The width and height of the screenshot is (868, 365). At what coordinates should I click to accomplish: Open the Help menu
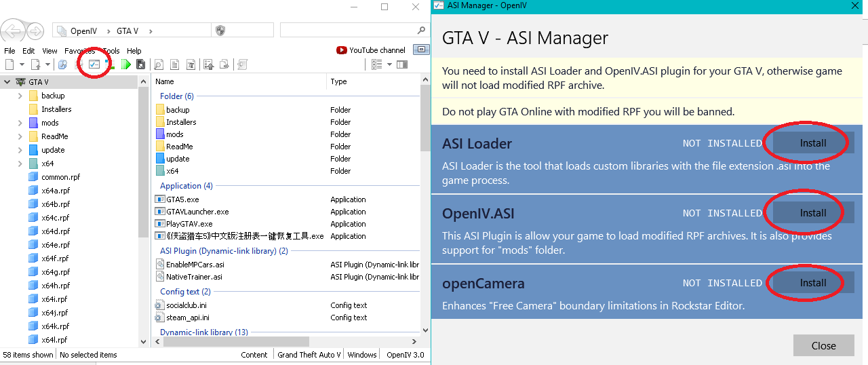pyautogui.click(x=134, y=51)
